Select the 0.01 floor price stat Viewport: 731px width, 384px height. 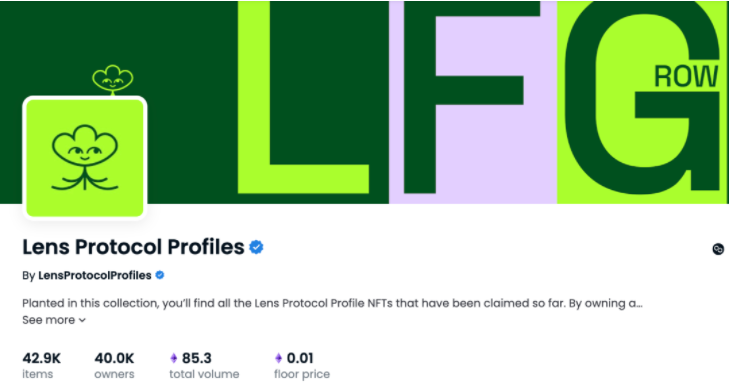(x=302, y=365)
